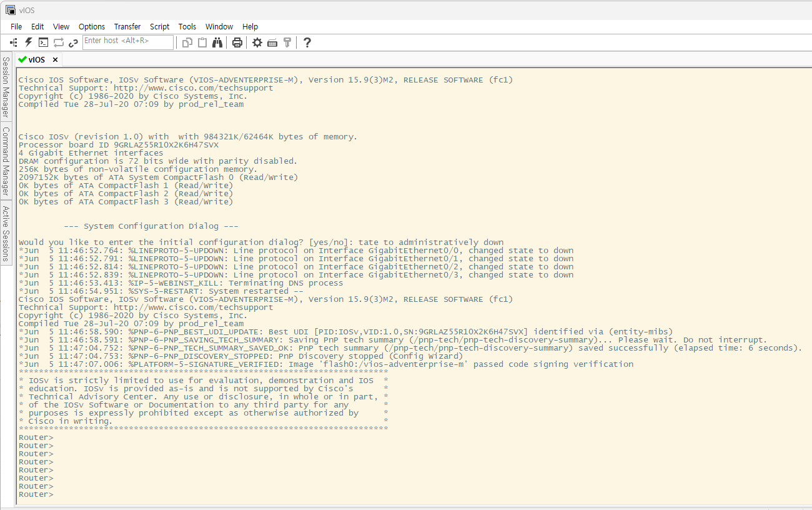The height and width of the screenshot is (510, 812).
Task: Expand the Command Manager side panel
Action: pos(6,161)
